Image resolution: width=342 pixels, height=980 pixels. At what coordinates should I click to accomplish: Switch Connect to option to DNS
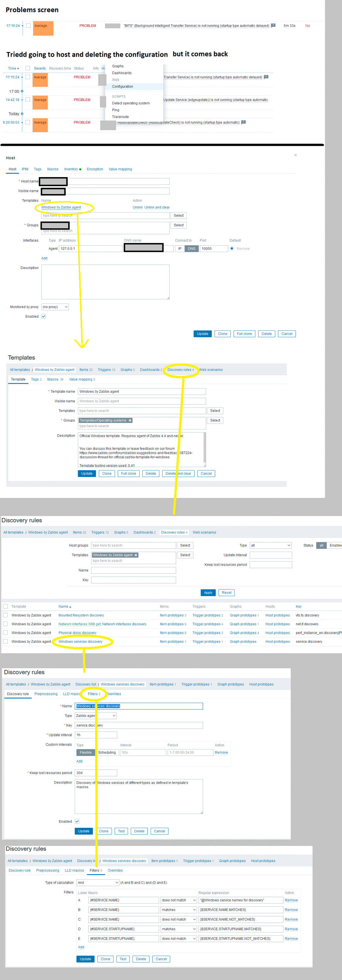[x=191, y=249]
